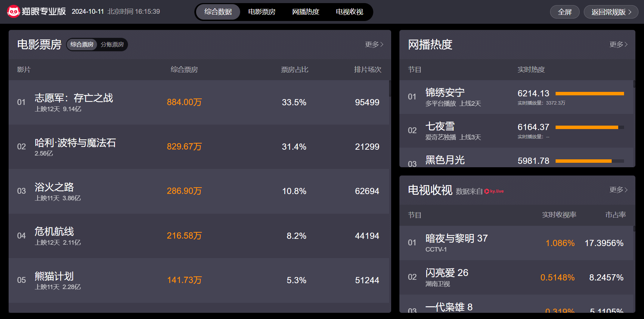Image resolution: width=644 pixels, height=319 pixels.
Task: Open movie 熊猫计划
Action: click(x=54, y=276)
